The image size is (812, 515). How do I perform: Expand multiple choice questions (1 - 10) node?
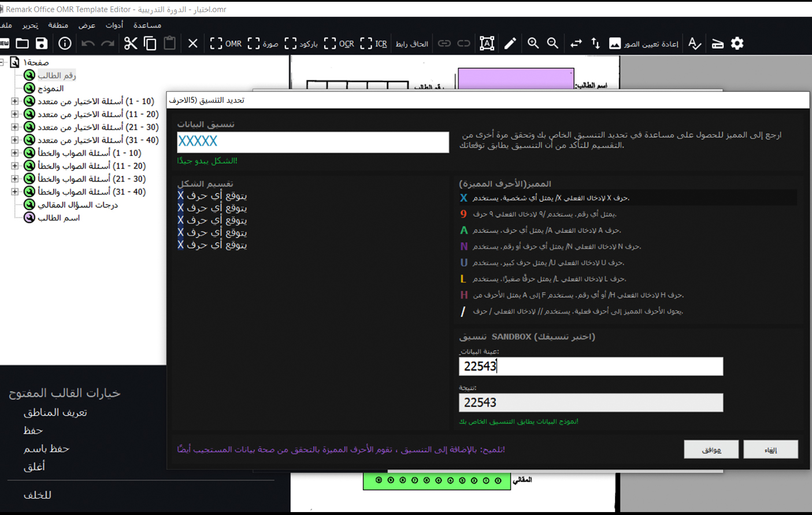pyautogui.click(x=14, y=101)
